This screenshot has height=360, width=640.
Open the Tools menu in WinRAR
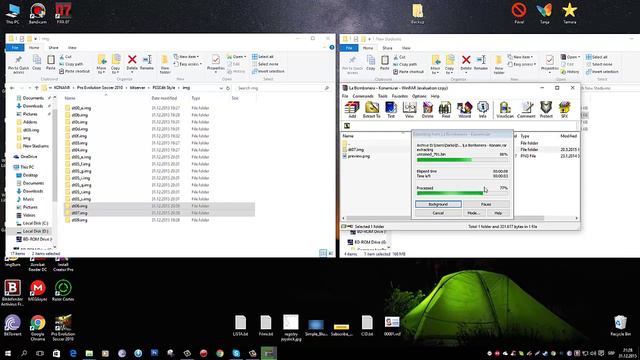click(382, 96)
